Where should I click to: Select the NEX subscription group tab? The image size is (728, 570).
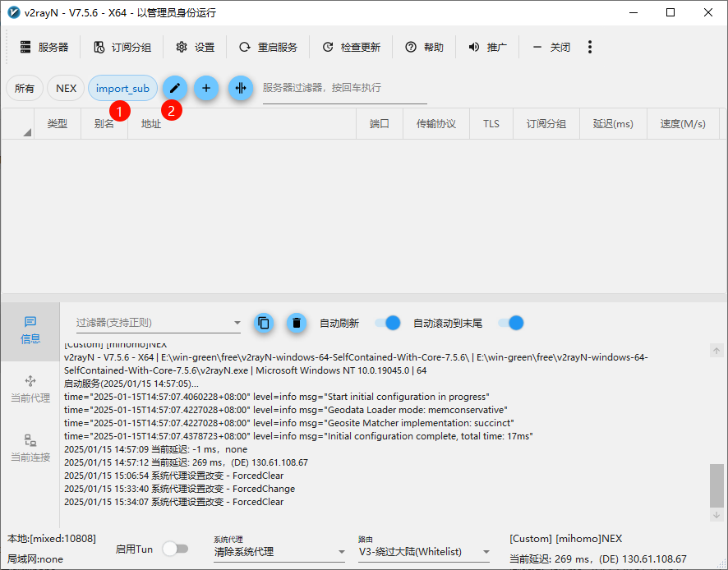point(66,89)
